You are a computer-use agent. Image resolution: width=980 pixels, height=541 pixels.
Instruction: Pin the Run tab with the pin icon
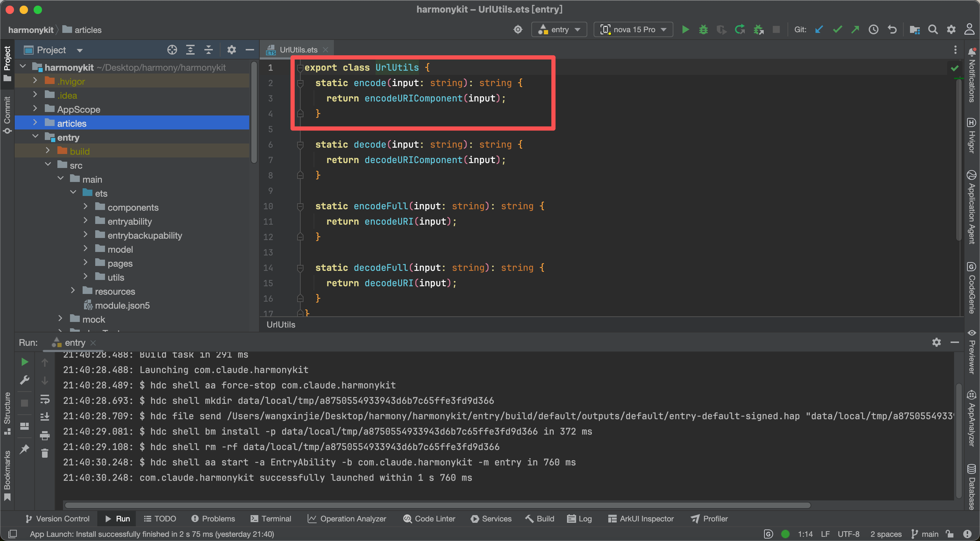(24, 449)
